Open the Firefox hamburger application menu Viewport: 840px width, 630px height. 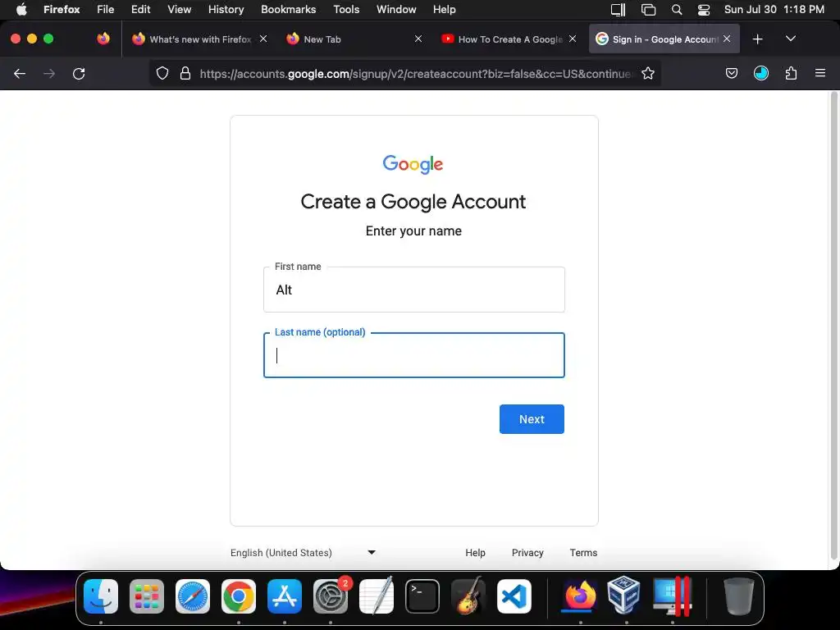click(820, 73)
